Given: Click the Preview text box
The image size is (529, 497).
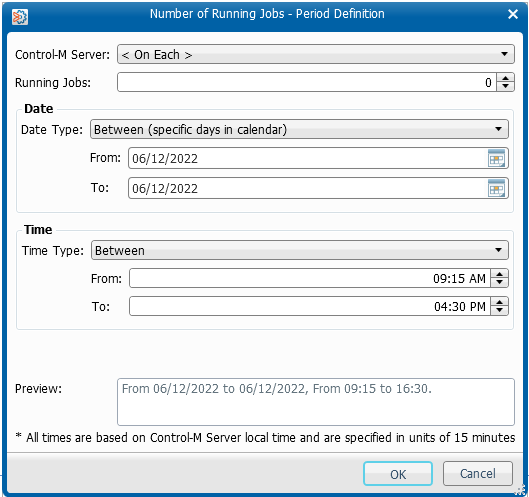Looking at the screenshot, I should (316, 402).
